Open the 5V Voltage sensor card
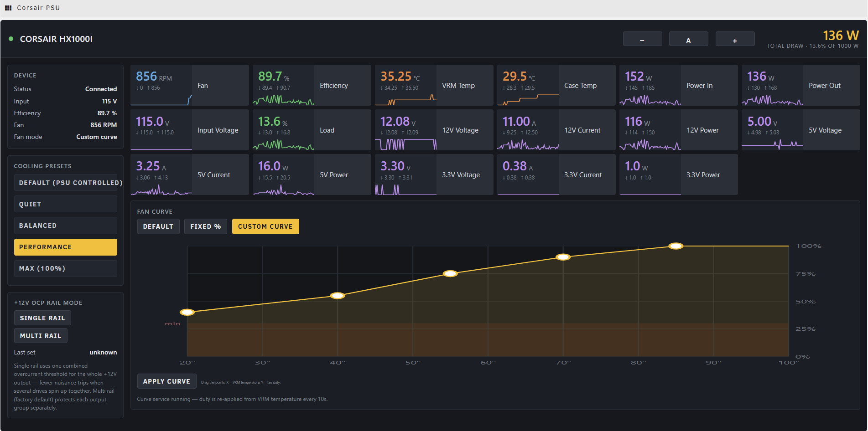The image size is (868, 431). [x=801, y=130]
